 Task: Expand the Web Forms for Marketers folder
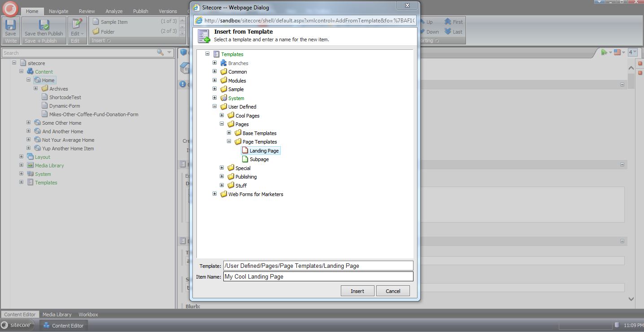click(214, 194)
